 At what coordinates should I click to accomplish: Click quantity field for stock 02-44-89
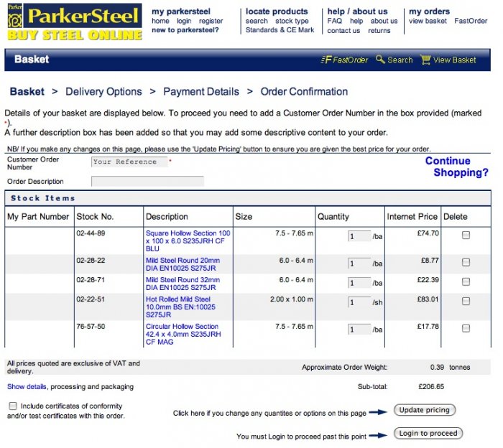pos(359,236)
